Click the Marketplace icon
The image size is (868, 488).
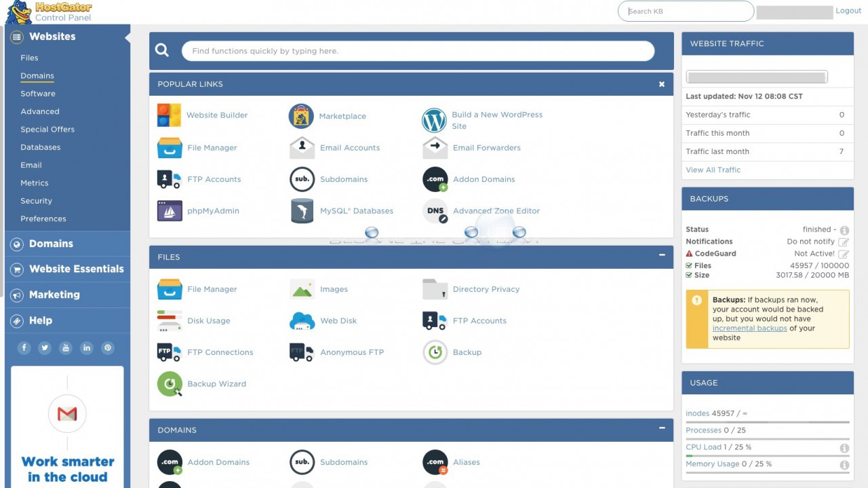pyautogui.click(x=301, y=116)
